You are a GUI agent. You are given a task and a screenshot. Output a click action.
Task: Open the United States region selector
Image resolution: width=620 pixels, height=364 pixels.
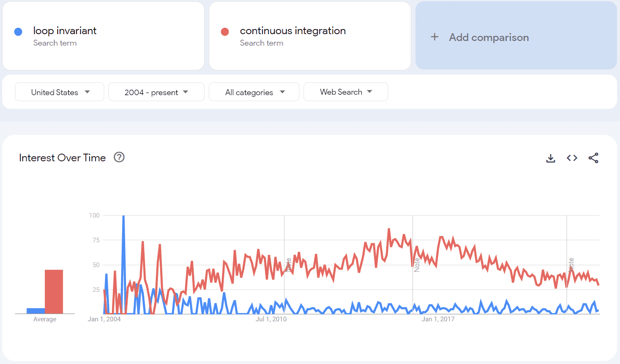tap(59, 92)
